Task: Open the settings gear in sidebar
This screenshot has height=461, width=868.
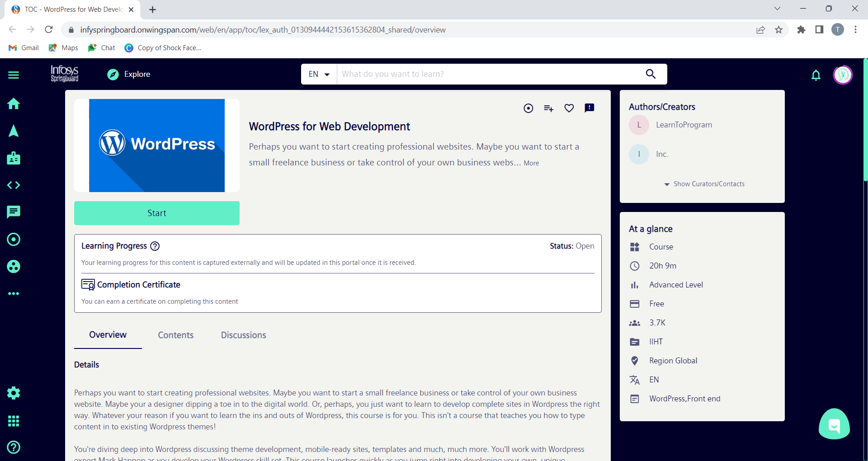Action: pos(14,393)
